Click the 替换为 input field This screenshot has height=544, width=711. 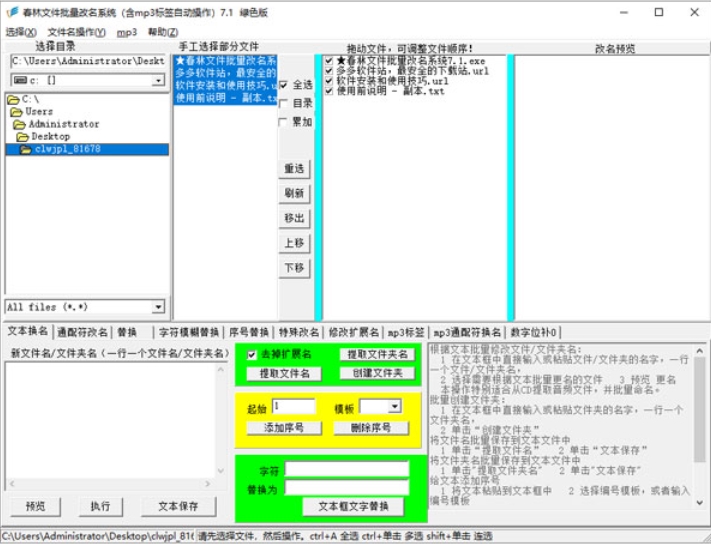point(347,488)
